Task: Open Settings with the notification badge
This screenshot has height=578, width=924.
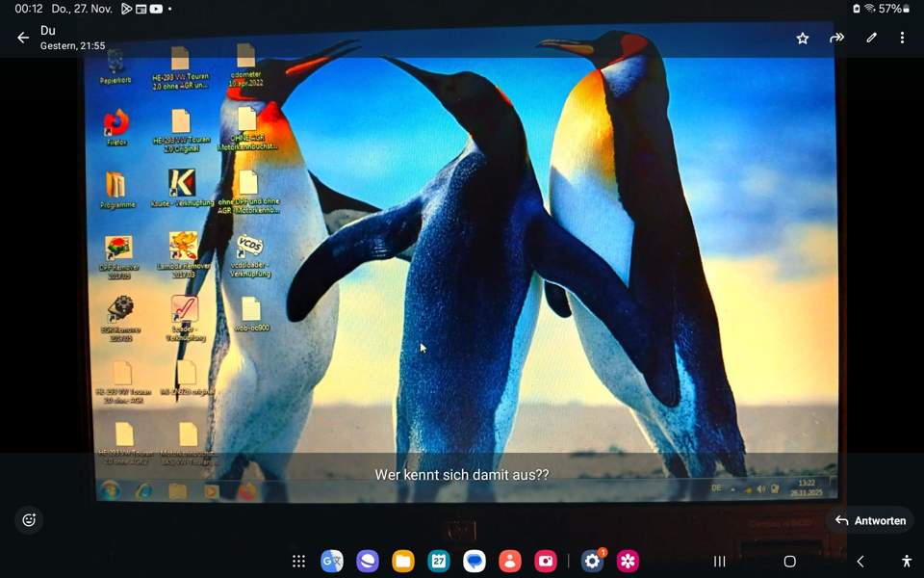Action: 592,562
